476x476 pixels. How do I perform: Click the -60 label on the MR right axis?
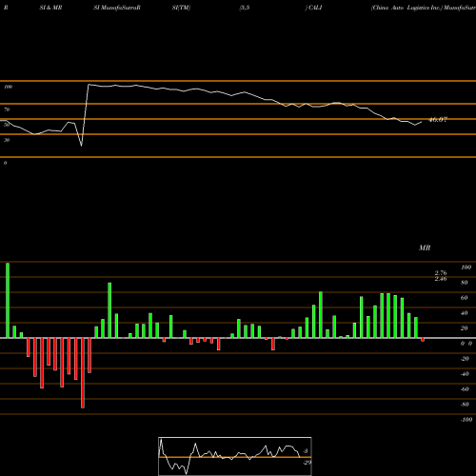pos(465,389)
